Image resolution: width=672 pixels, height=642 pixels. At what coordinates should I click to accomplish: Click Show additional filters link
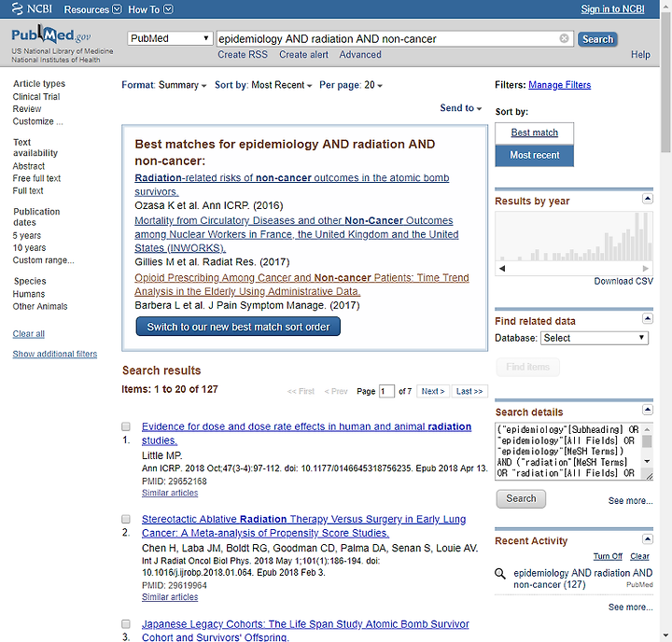pyautogui.click(x=55, y=354)
